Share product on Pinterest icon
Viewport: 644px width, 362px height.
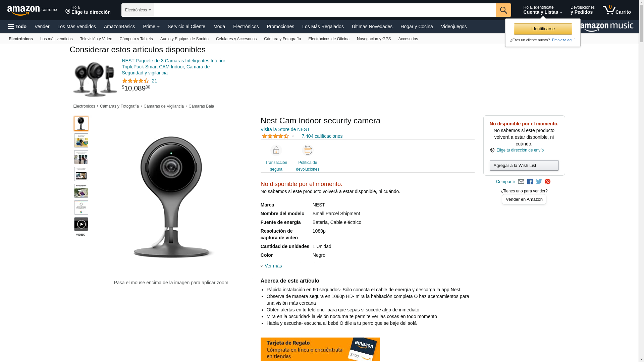coord(548,182)
